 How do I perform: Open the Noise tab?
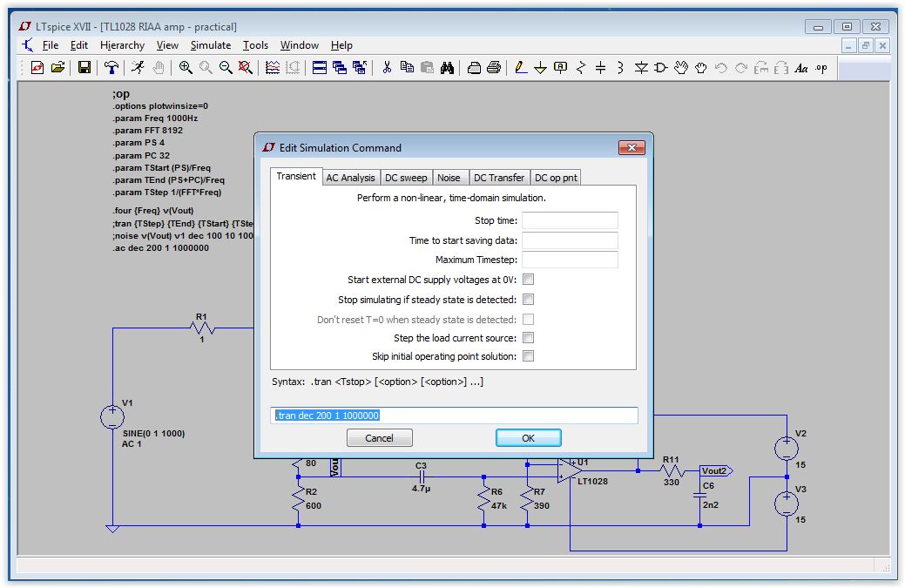449,178
